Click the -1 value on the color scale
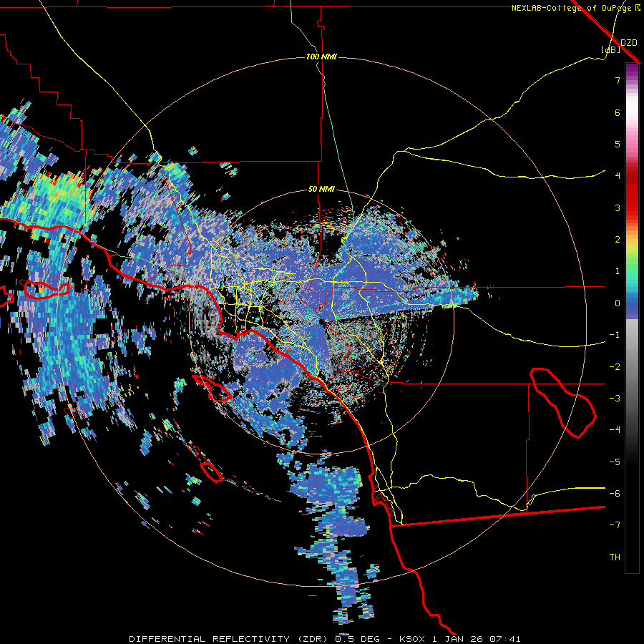Screen dimensions: 644x644 (x=615, y=335)
